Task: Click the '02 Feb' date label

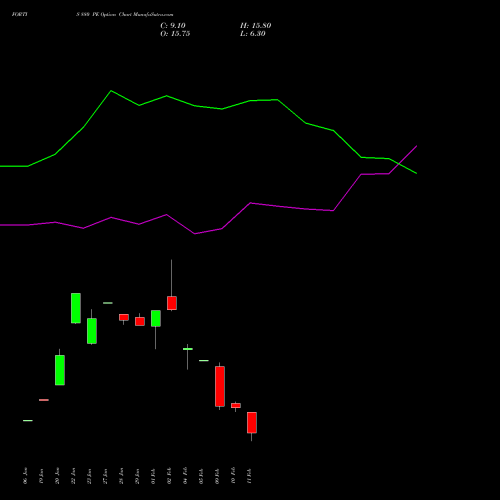Action: (x=169, y=476)
